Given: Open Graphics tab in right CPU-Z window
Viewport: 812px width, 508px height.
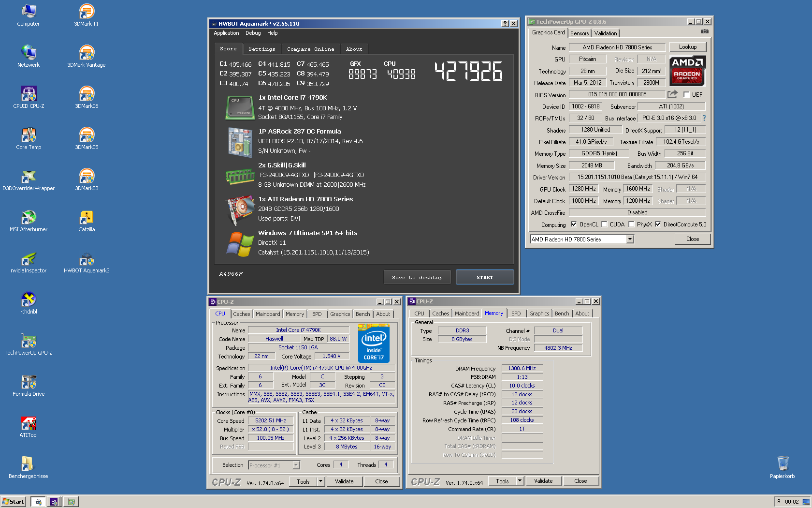Looking at the screenshot, I should pyautogui.click(x=539, y=314).
